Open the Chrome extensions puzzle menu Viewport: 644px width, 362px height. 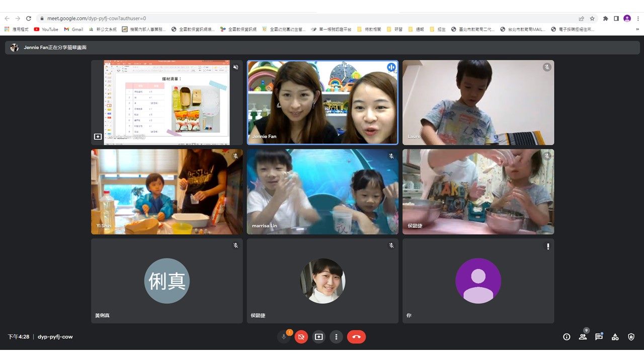[x=605, y=19]
